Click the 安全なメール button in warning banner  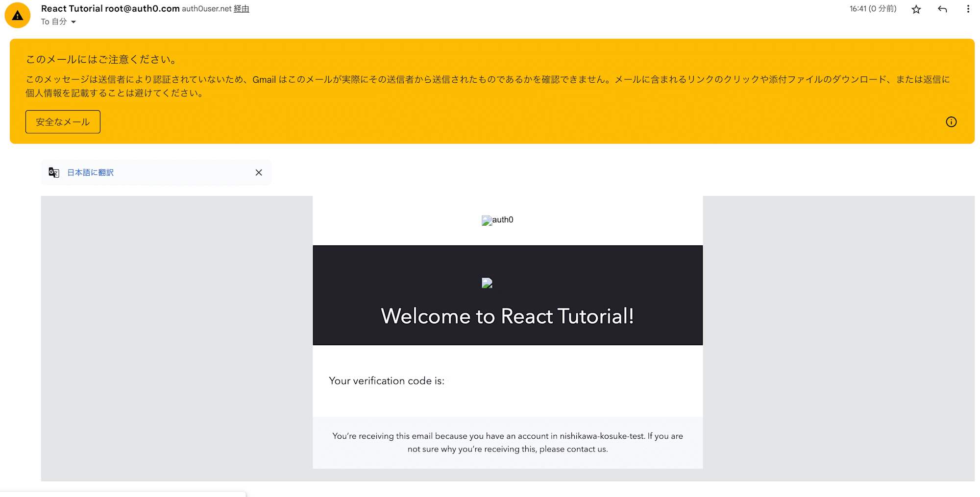pyautogui.click(x=63, y=122)
